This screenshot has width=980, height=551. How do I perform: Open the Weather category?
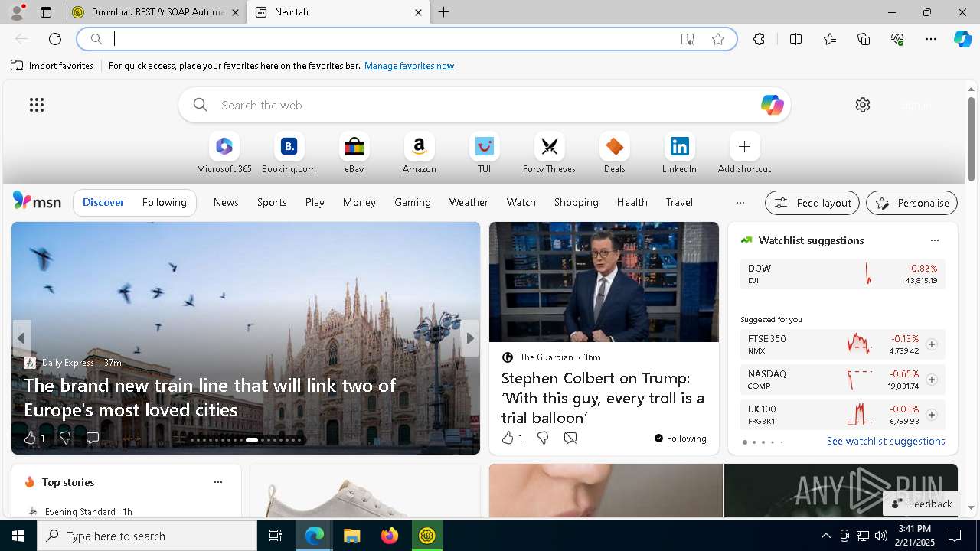[x=469, y=202]
